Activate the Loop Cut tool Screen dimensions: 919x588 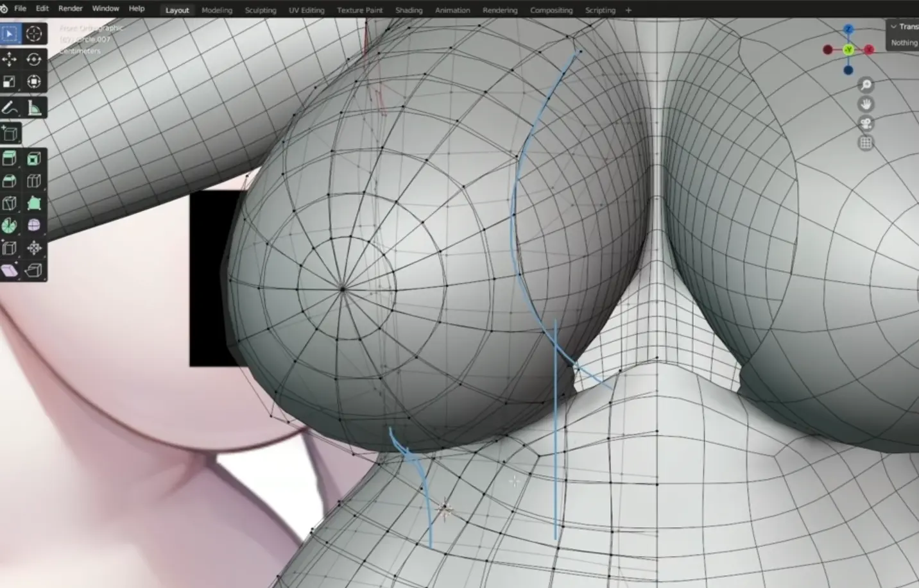tap(34, 181)
